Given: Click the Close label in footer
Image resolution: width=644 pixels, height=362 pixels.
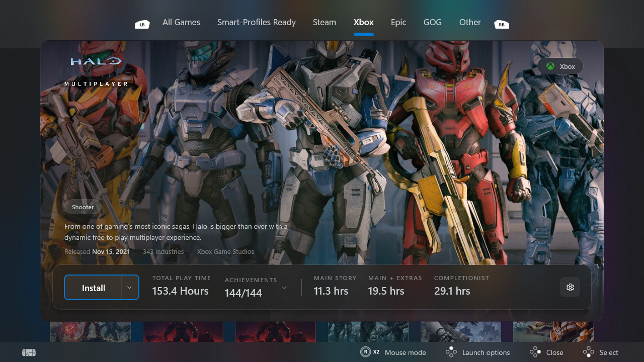Looking at the screenshot, I should pyautogui.click(x=554, y=352).
